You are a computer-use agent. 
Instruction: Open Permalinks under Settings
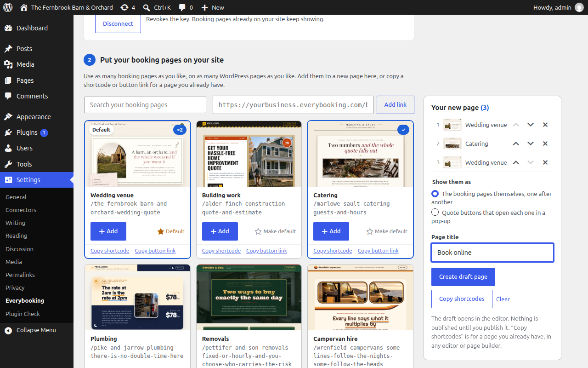coord(20,275)
